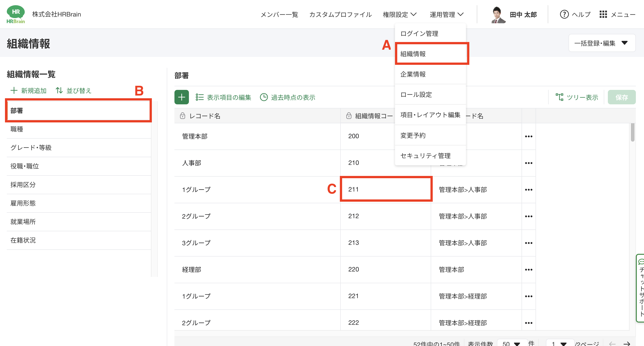
Task: Click the 過去時点の表示 clock icon
Action: pyautogui.click(x=263, y=97)
